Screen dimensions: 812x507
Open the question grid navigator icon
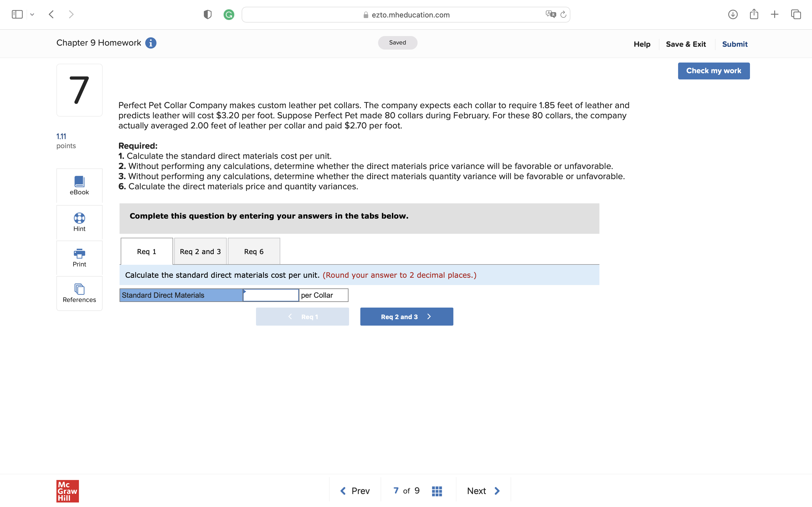click(436, 491)
